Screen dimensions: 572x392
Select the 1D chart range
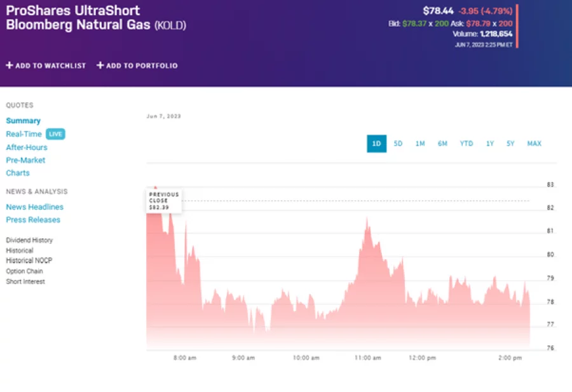click(376, 144)
